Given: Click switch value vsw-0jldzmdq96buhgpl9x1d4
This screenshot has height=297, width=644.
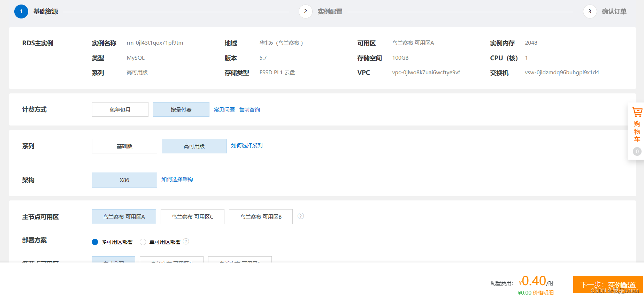Looking at the screenshot, I should (x=562, y=73).
